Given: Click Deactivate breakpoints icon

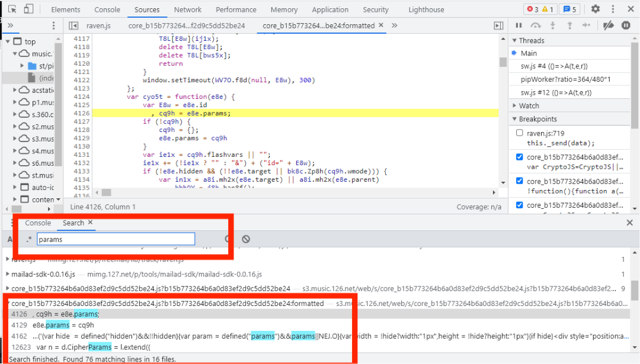Looking at the screenshot, I should pos(607,25).
